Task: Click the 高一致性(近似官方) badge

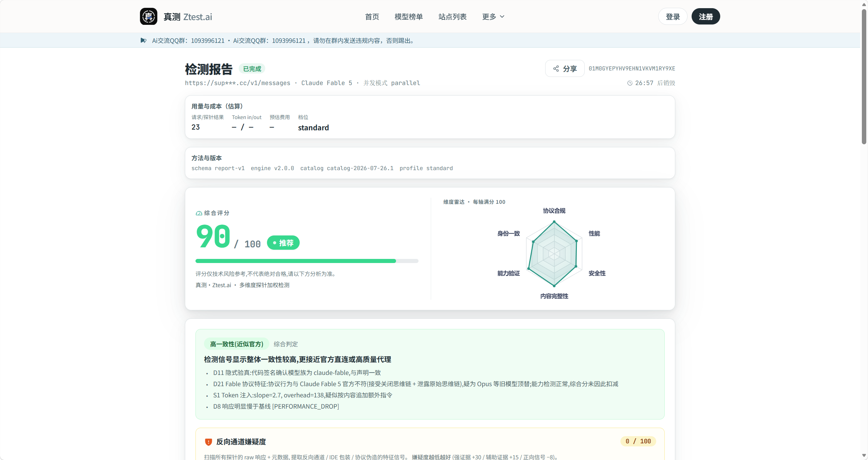Action: coord(237,344)
